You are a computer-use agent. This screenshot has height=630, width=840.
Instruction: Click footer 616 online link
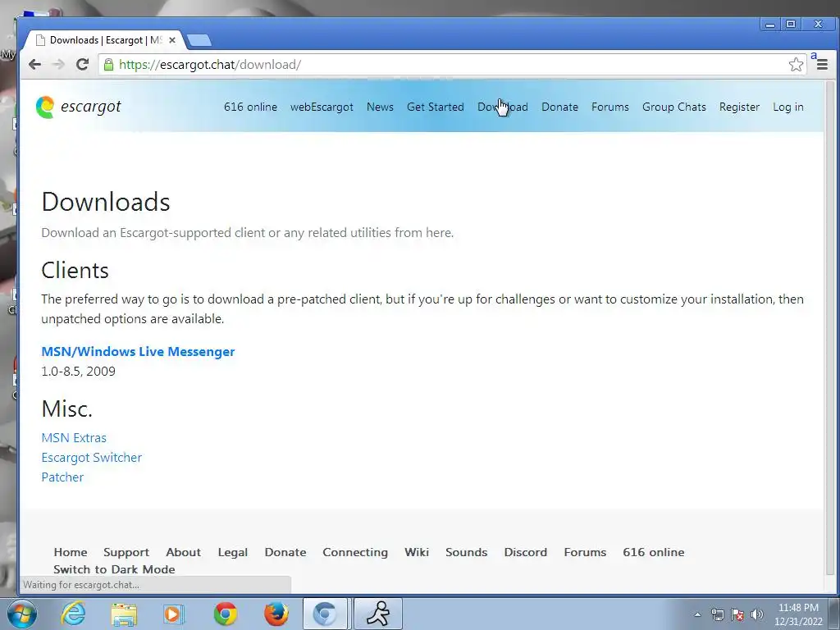pos(654,552)
